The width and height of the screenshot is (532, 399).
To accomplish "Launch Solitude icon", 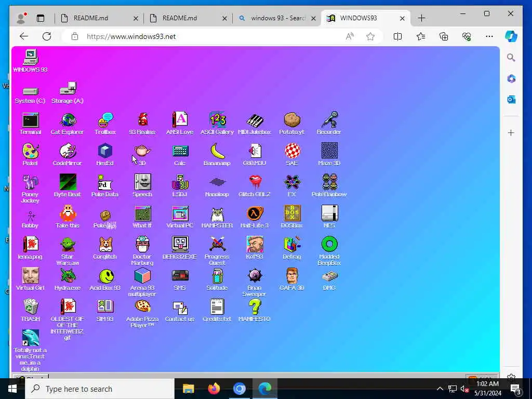I will click(x=217, y=280).
